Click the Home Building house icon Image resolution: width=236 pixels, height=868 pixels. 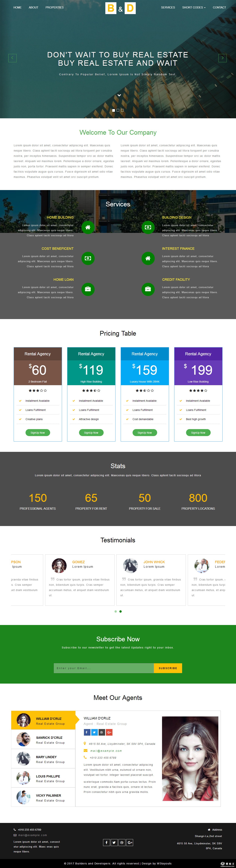tap(88, 227)
